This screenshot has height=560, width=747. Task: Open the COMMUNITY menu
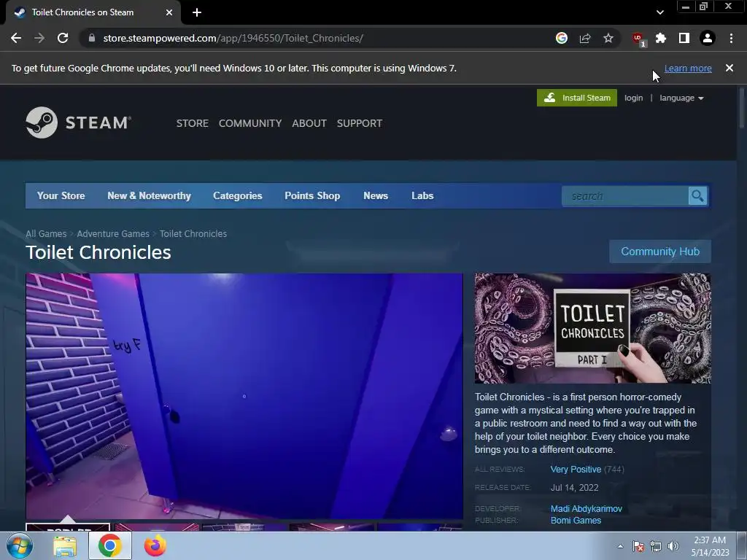pyautogui.click(x=250, y=123)
